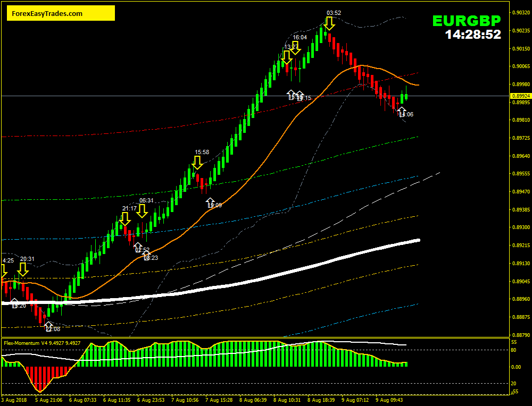Screen dimensions: 532x406
Task: Select the white up arrow at 22:08
Action: (x=48, y=325)
